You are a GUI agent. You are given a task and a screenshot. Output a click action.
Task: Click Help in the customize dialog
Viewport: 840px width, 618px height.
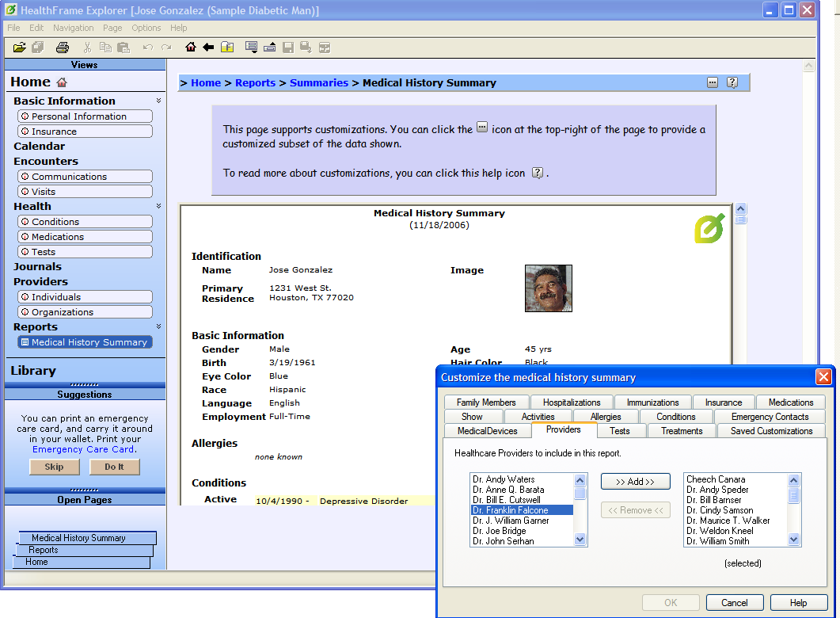[x=798, y=602]
